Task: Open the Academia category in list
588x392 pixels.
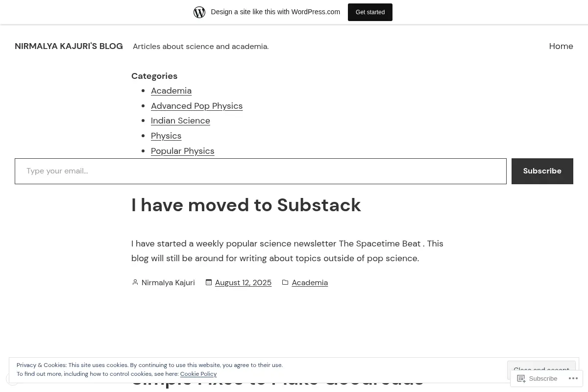Action: click(x=171, y=91)
